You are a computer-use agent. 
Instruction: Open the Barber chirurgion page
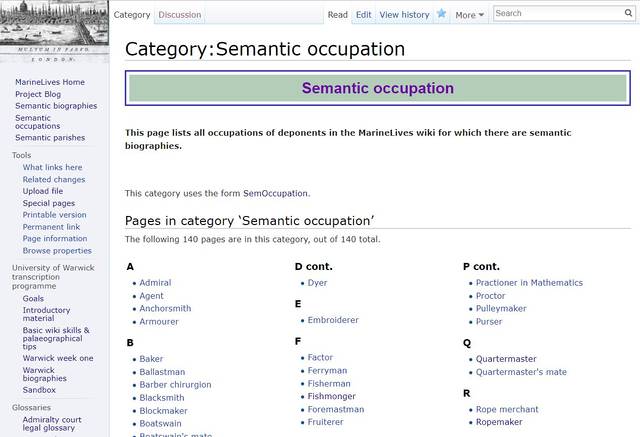(x=175, y=385)
